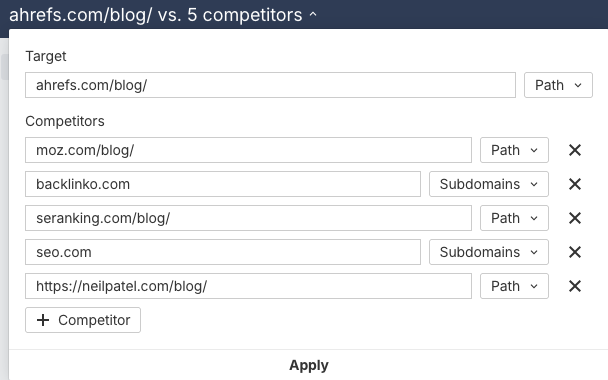The width and height of the screenshot is (608, 380).
Task: Change the mode dropdown for seranking.com/blog/
Action: [x=514, y=218]
